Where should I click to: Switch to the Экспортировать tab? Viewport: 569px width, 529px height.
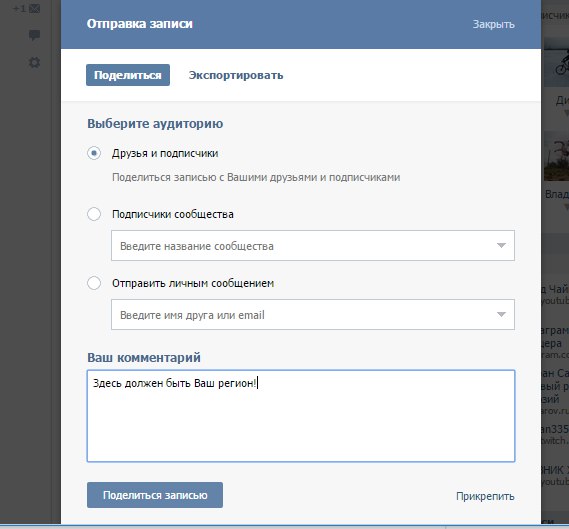pyautogui.click(x=236, y=75)
